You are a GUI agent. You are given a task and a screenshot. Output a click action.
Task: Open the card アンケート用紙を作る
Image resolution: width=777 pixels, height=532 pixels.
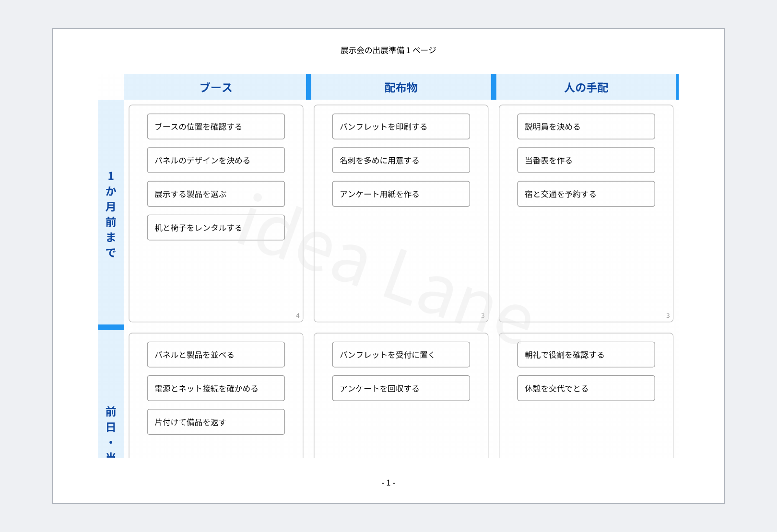tap(401, 194)
